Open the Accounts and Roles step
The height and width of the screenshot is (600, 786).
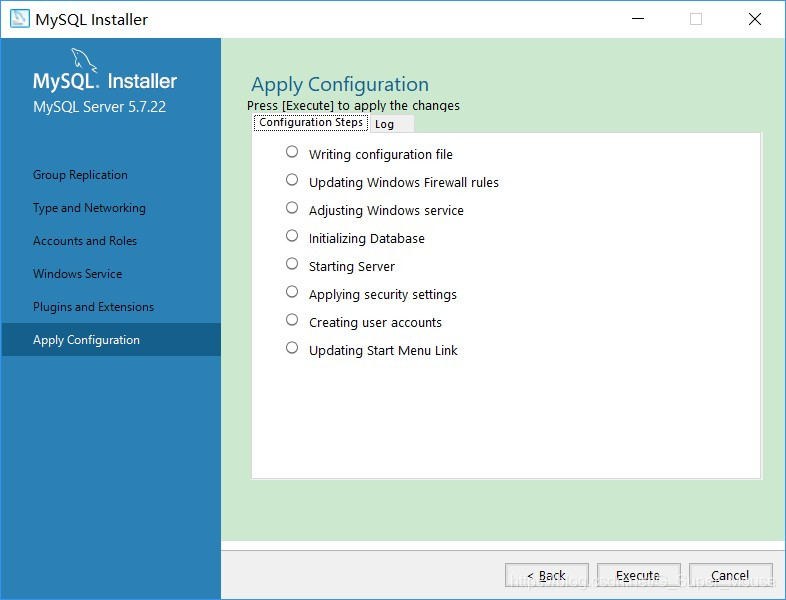point(85,241)
